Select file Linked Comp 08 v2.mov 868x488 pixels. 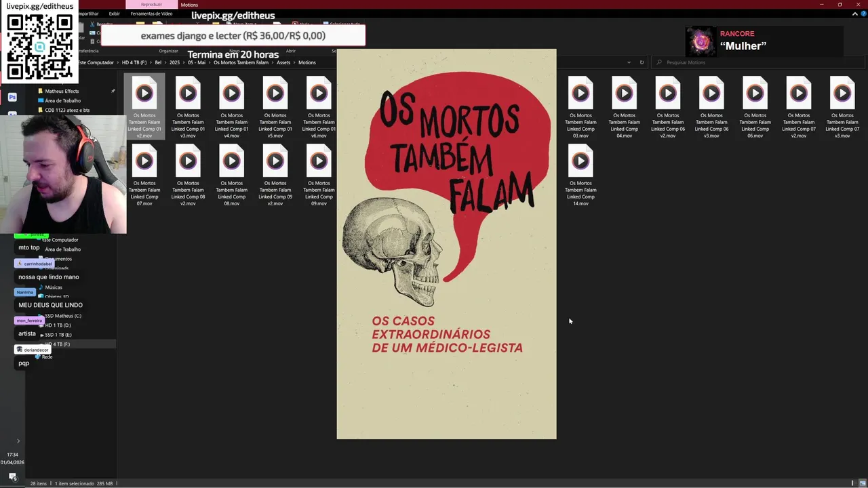pos(188,174)
